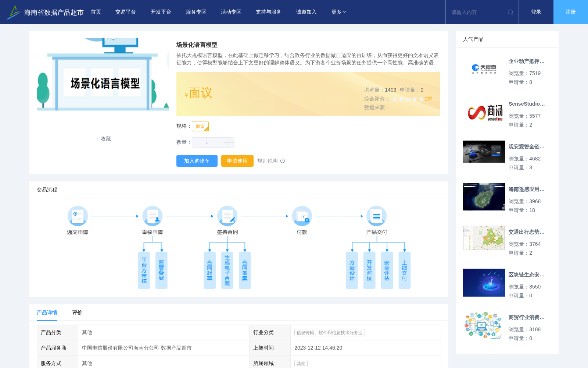Click the 签署合同 step icon
This screenshot has height=368, width=588.
[227, 216]
